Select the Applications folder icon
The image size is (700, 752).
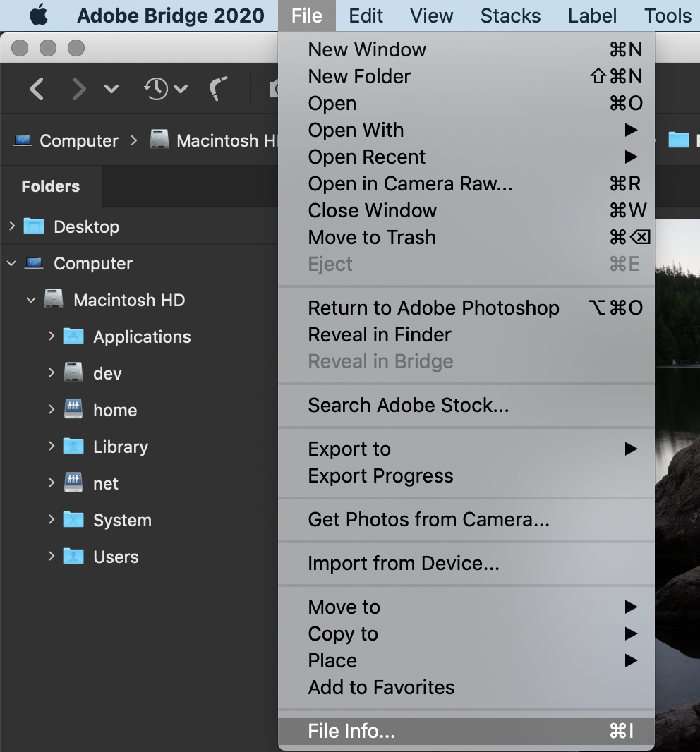coord(73,336)
